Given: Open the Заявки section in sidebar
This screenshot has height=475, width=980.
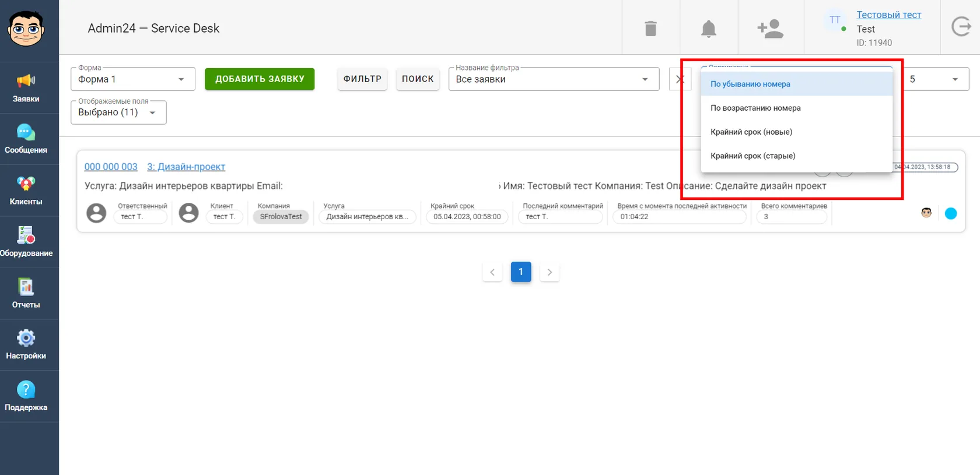Looking at the screenshot, I should click(26, 88).
